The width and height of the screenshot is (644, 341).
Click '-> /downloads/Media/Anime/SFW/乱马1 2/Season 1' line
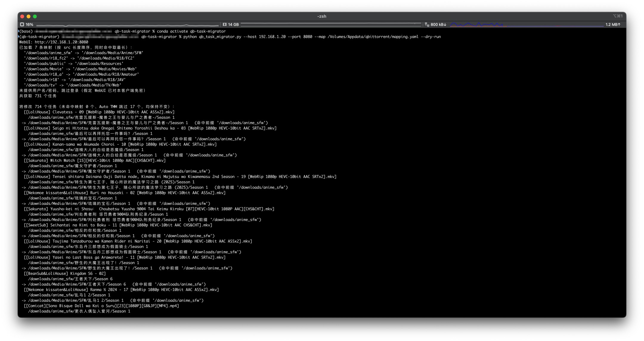[112, 300]
